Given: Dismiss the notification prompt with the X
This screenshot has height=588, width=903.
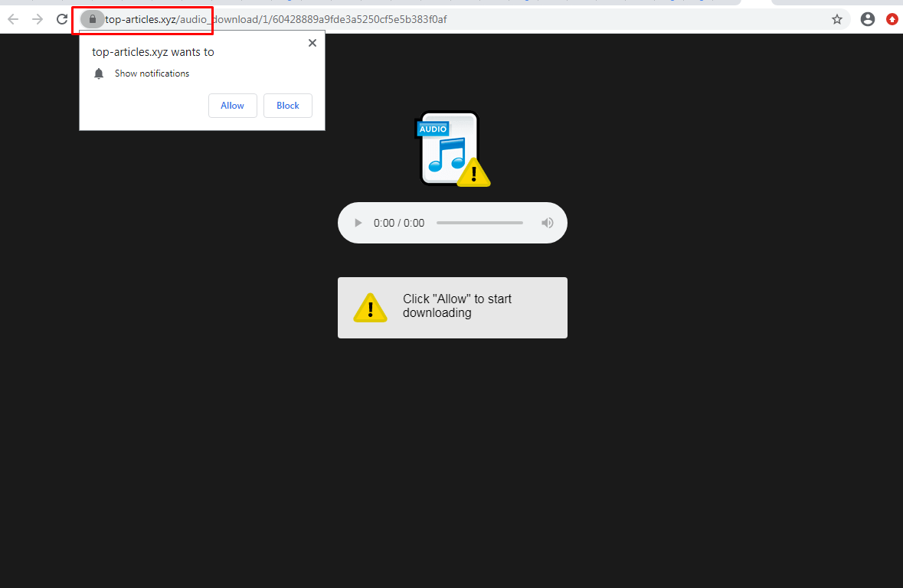Looking at the screenshot, I should pyautogui.click(x=312, y=43).
